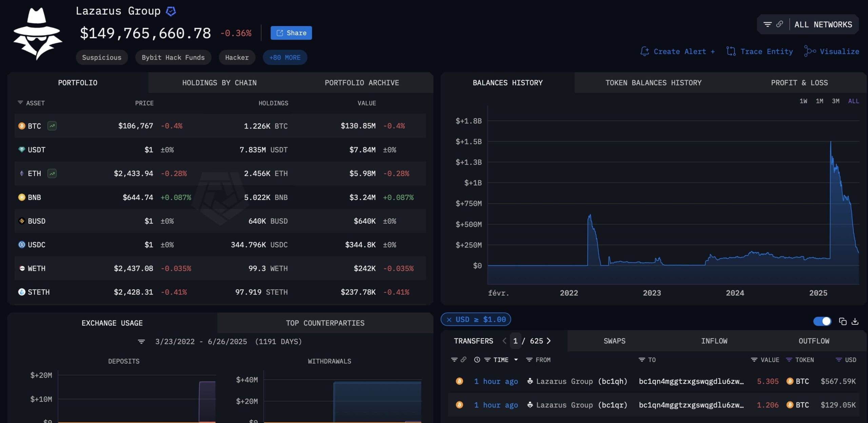Toggle the blue switch above transfers
The height and width of the screenshot is (423, 868).
[x=822, y=321]
